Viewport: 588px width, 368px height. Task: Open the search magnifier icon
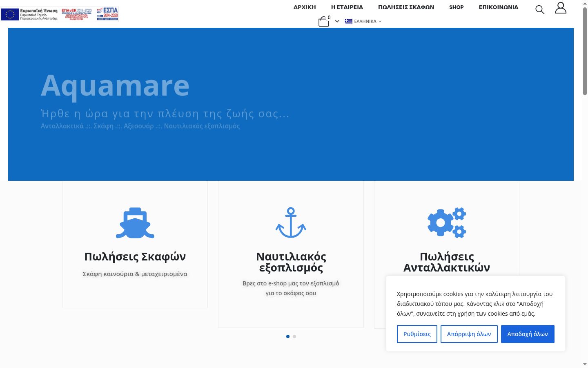(540, 10)
